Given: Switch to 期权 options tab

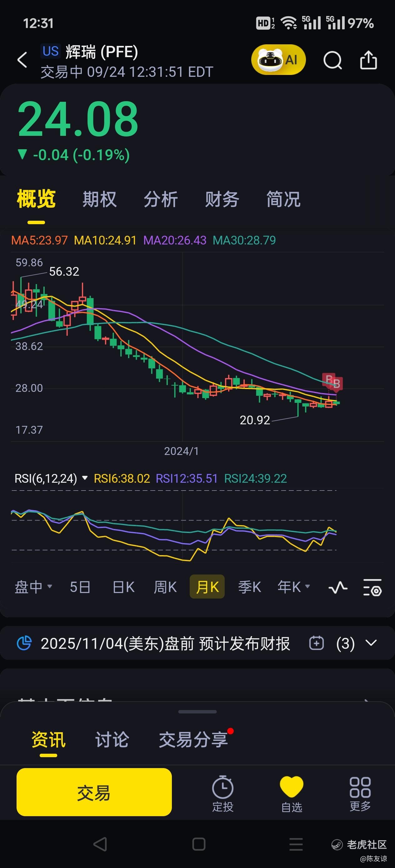Looking at the screenshot, I should click(99, 199).
